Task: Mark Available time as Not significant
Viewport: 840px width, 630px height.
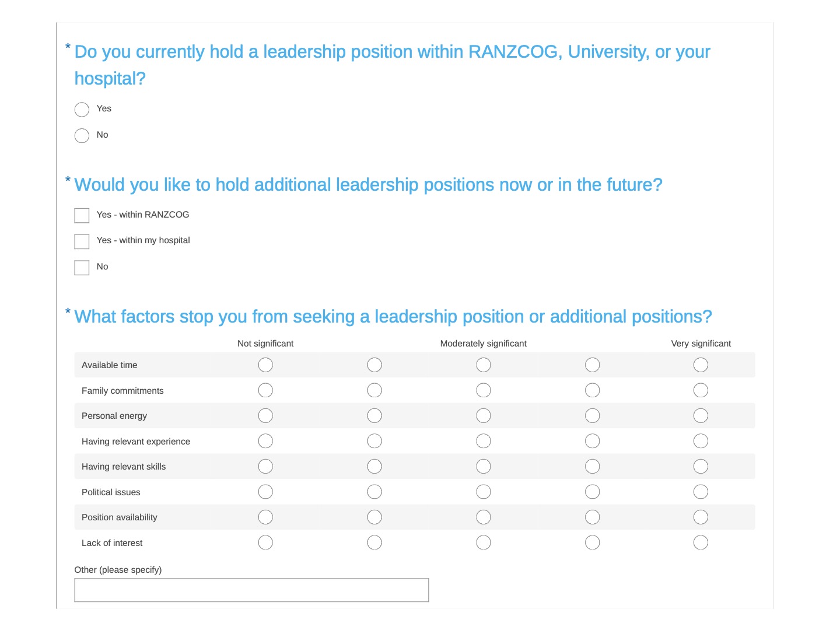Action: click(265, 365)
